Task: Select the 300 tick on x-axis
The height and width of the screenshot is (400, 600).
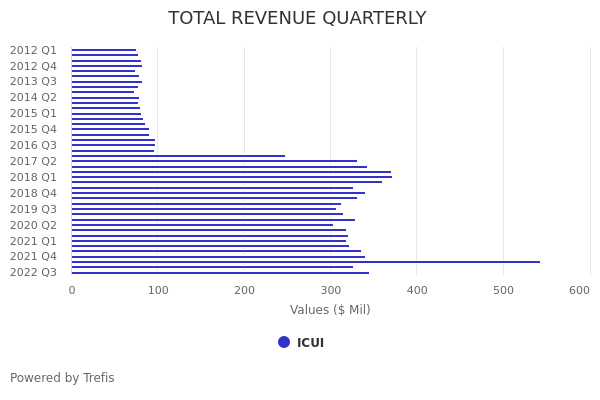Action: pos(330,290)
